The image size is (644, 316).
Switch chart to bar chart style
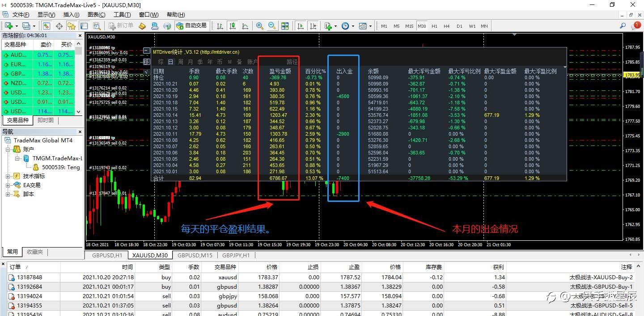click(220, 26)
